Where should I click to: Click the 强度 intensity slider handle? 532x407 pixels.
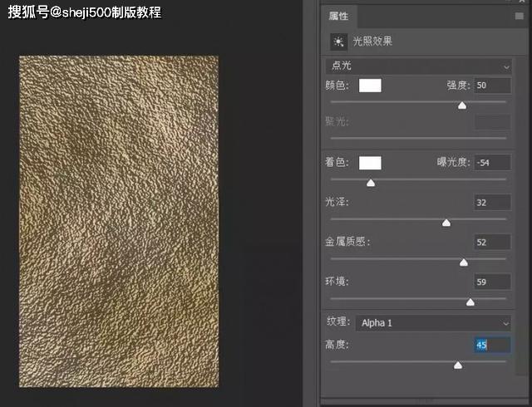tap(462, 105)
